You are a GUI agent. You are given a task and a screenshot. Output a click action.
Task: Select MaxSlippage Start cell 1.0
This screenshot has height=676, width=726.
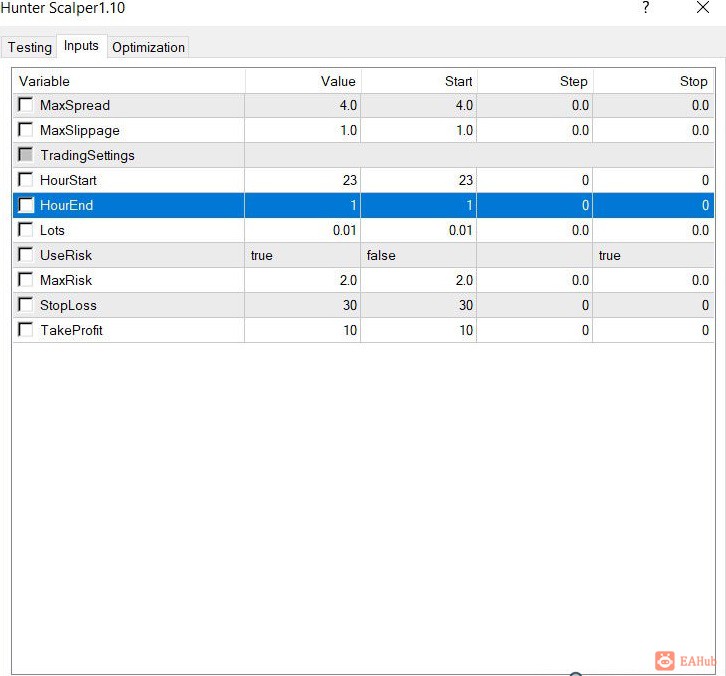coord(419,130)
